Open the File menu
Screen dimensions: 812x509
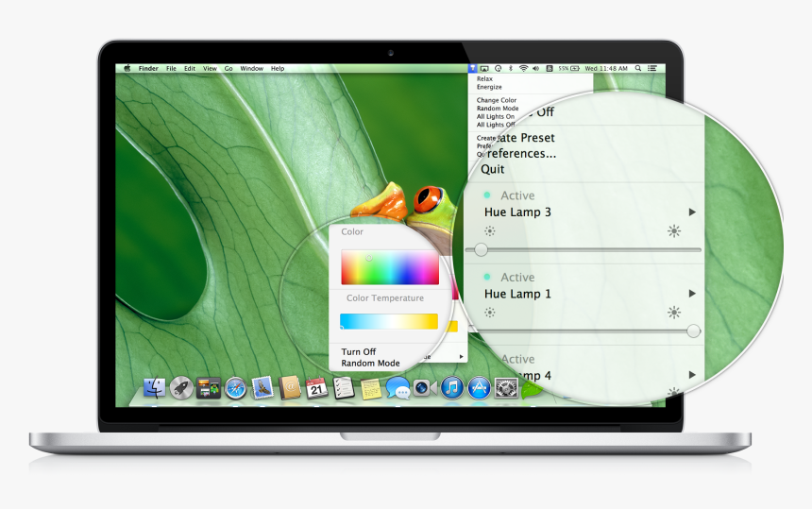[171, 68]
